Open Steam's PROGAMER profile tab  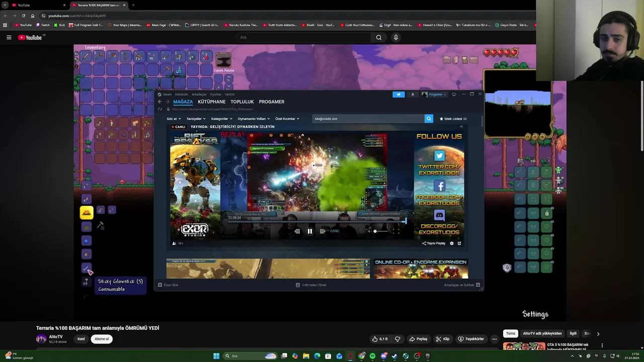click(272, 102)
